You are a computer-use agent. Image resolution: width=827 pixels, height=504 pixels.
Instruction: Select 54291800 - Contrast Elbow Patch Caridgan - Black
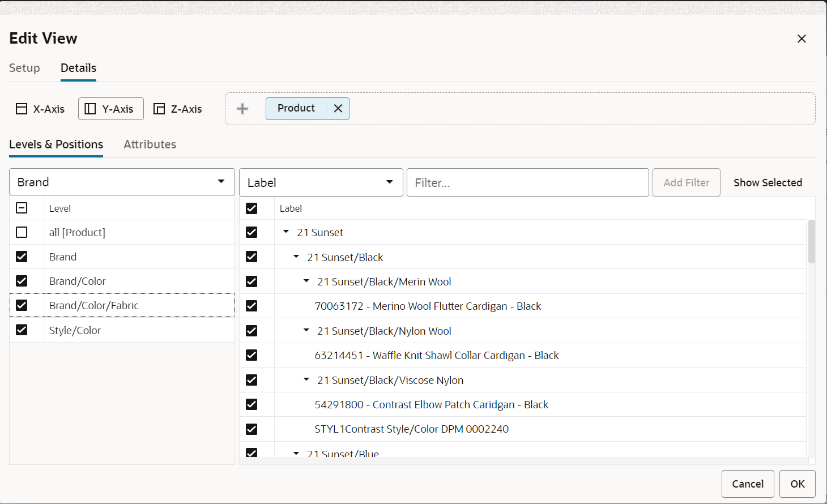432,404
